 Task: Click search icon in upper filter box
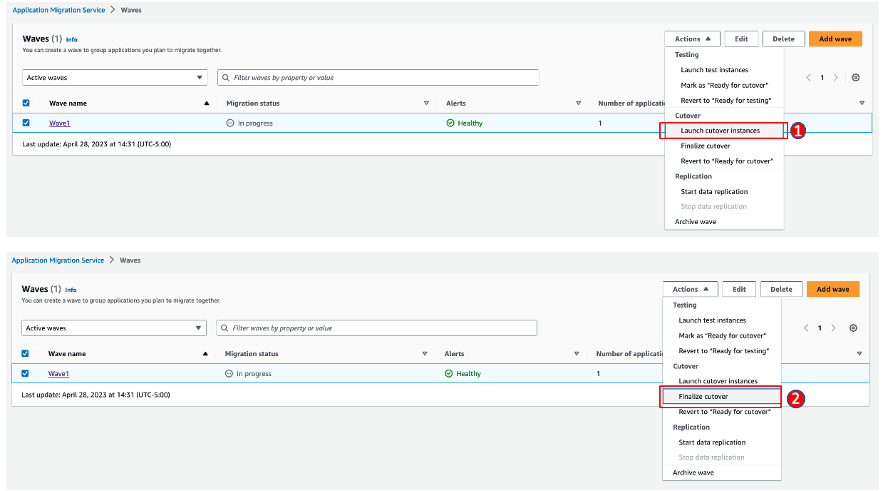(226, 78)
